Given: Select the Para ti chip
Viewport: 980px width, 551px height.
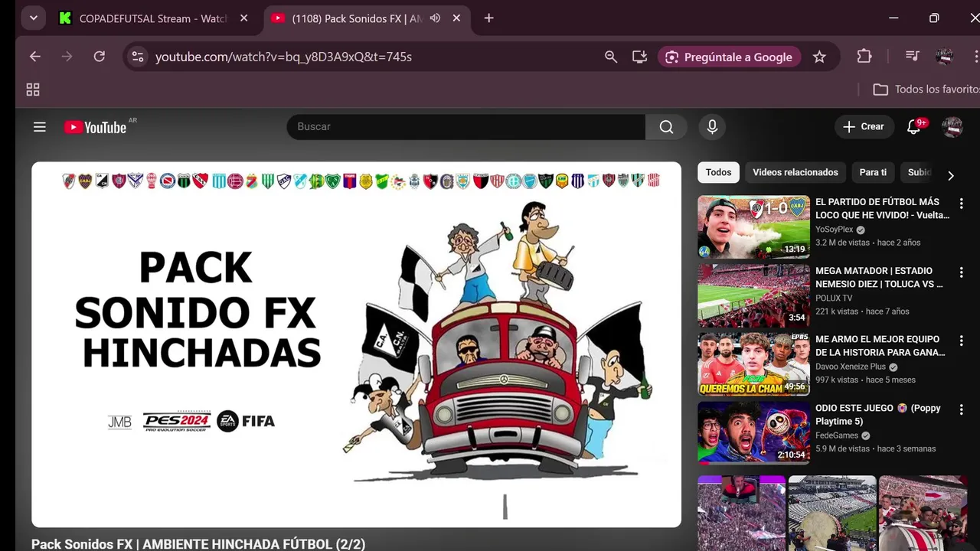Looking at the screenshot, I should (x=873, y=172).
